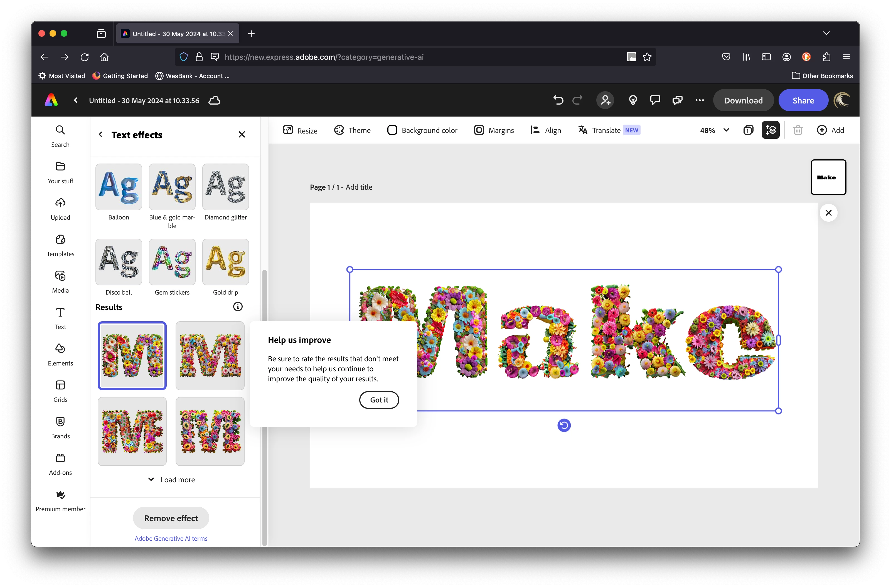Screen dimensions: 891x588
Task: Open the Media sidebar panel
Action: pos(60,282)
